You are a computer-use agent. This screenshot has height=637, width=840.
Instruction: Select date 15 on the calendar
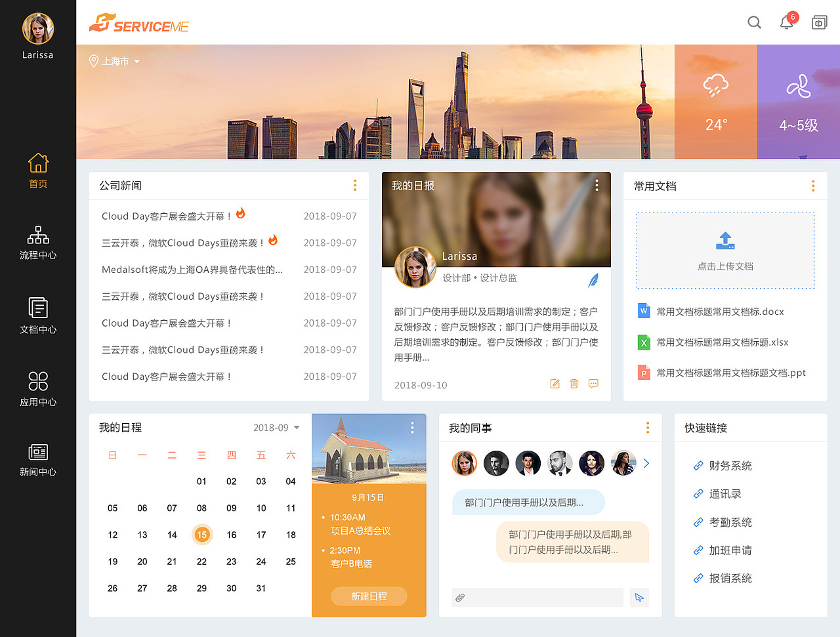[x=201, y=535]
